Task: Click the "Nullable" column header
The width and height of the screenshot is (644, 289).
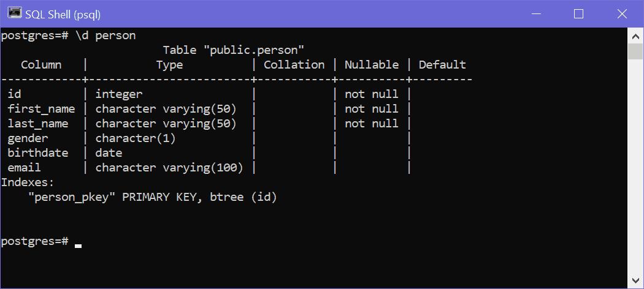Action: click(x=372, y=65)
